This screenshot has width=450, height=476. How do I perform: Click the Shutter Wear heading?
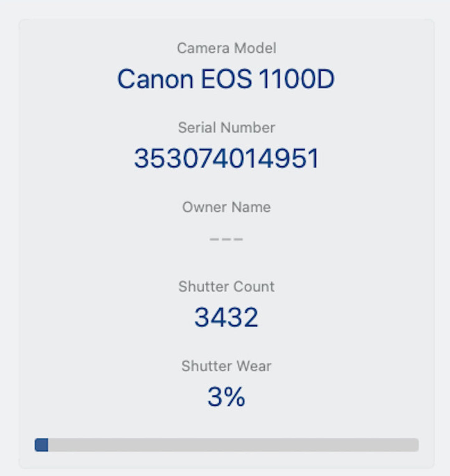[226, 366]
